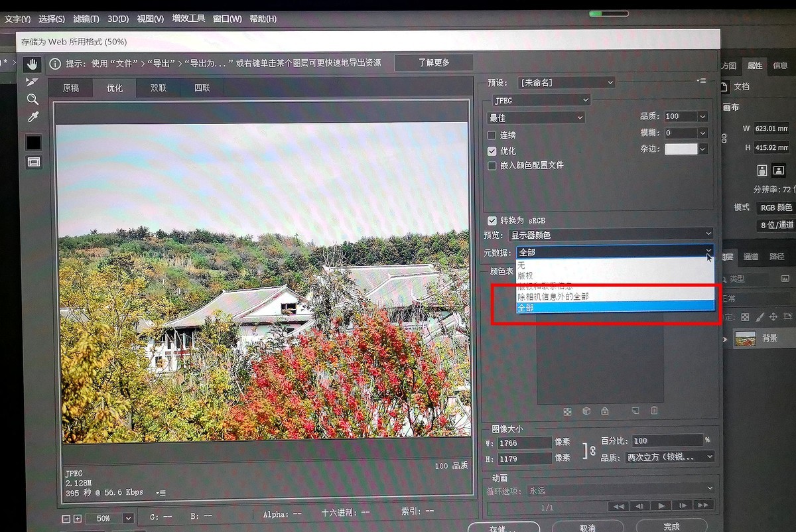Expand the 预览 显示器颜色 dropdown
This screenshot has height=532, width=796.
(x=610, y=235)
